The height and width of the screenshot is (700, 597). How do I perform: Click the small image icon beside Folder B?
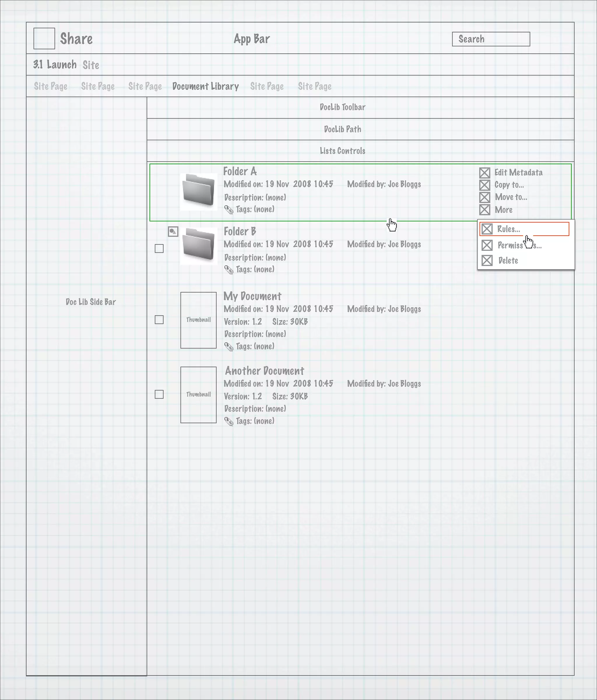coord(173,232)
